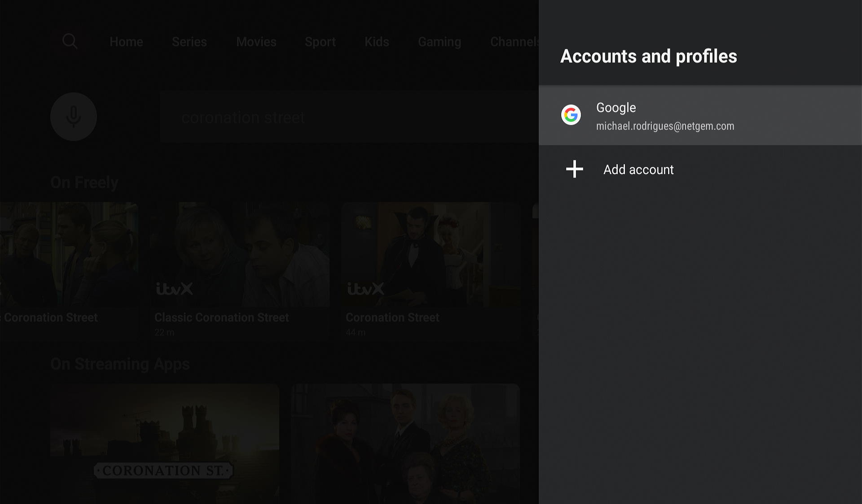Image resolution: width=862 pixels, height=504 pixels.
Task: Click the Accounts and profiles heading
Action: tap(648, 56)
